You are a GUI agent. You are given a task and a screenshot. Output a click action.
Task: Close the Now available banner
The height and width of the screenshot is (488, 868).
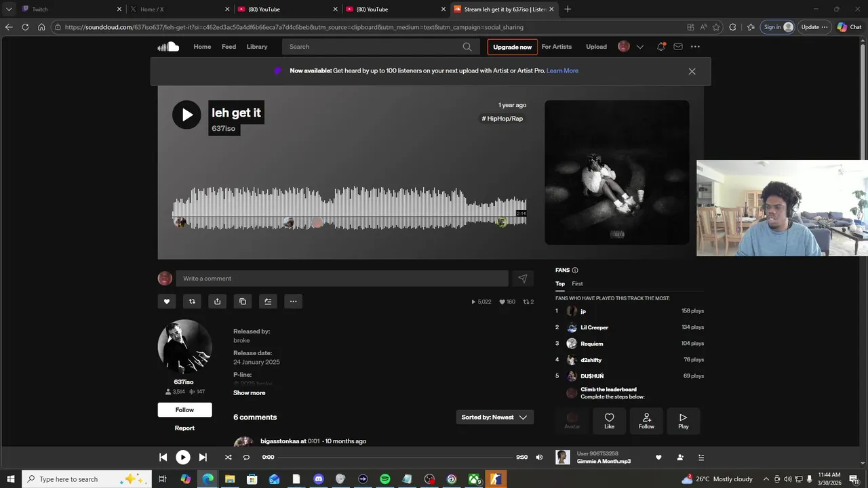click(692, 71)
